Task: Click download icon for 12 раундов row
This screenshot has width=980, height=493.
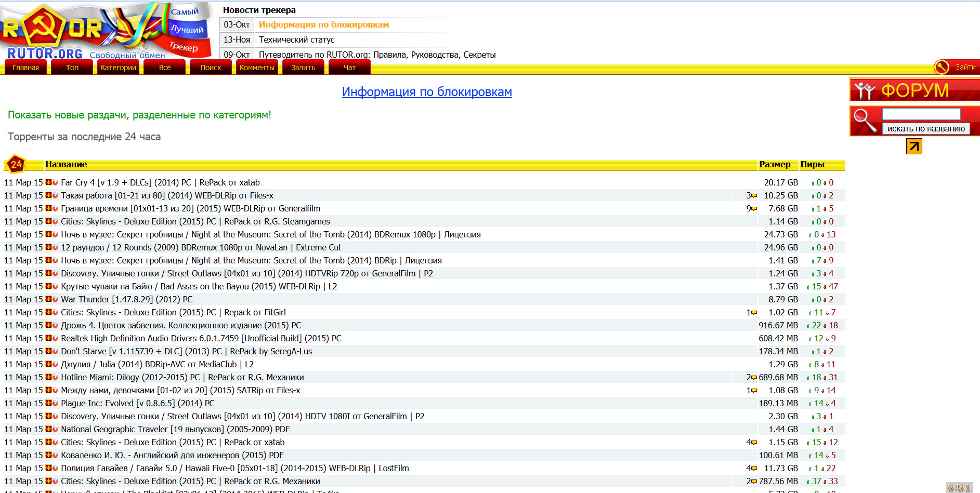Action: click(48, 247)
